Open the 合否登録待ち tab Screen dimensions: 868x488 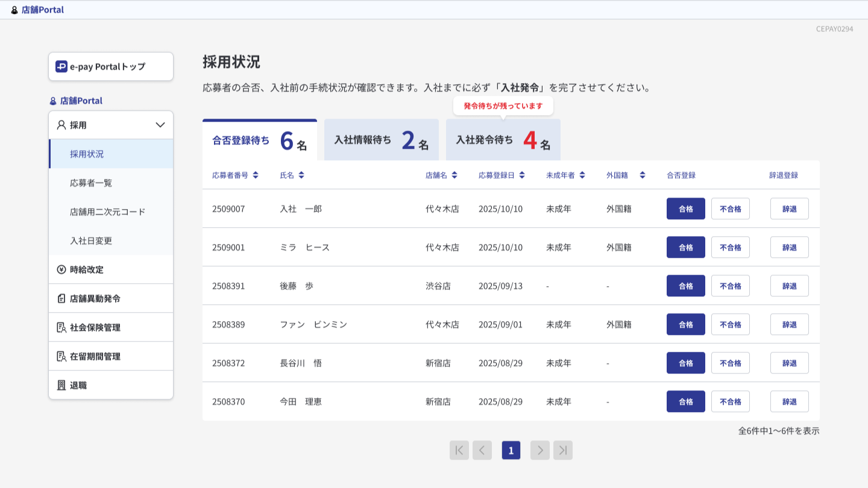260,140
